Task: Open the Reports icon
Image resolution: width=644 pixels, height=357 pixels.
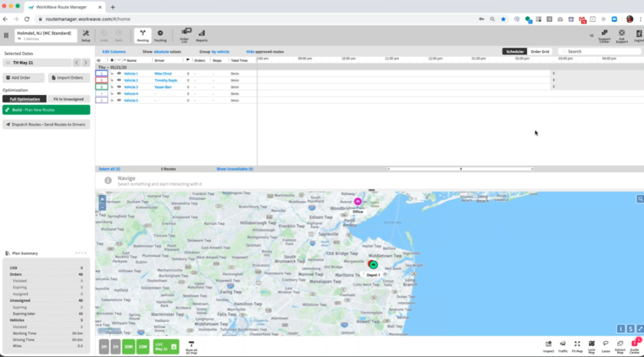Action: coord(202,36)
